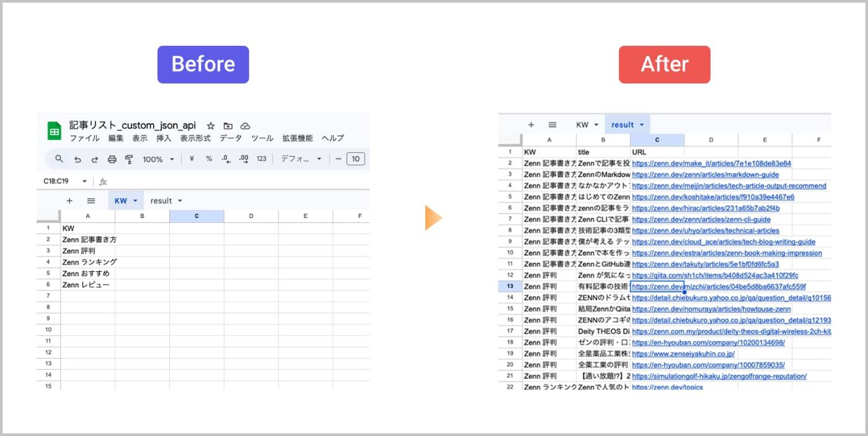Select the paint format roller icon

coord(129,159)
